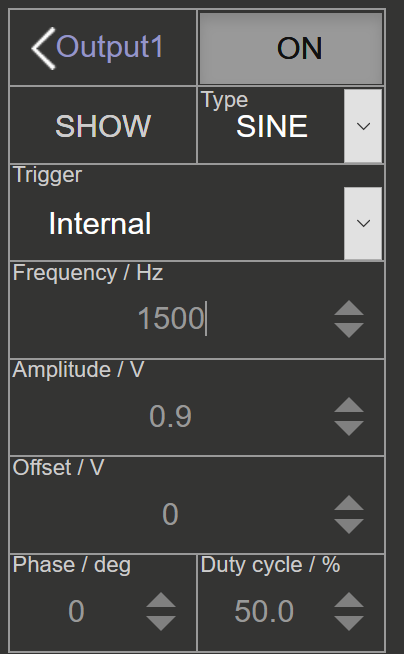Decrease phase degrees with down arrow
Screen dimensions: 404x654
point(161,623)
